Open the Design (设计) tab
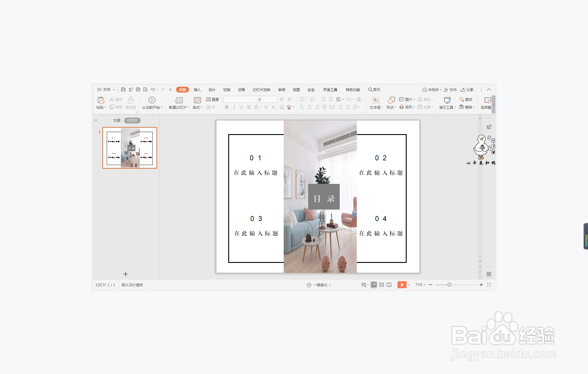Viewport: 588px width, 374px height. 212,90
